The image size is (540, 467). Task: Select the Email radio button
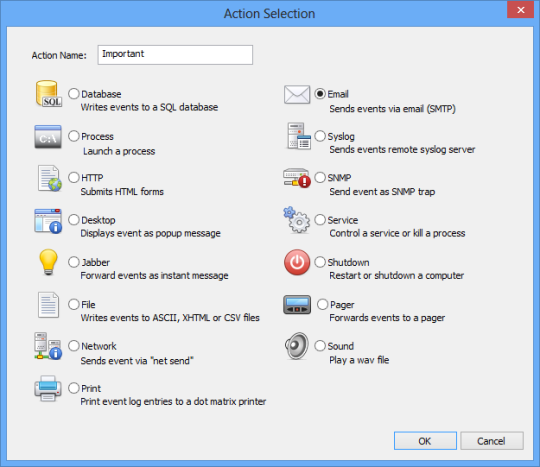tap(320, 94)
